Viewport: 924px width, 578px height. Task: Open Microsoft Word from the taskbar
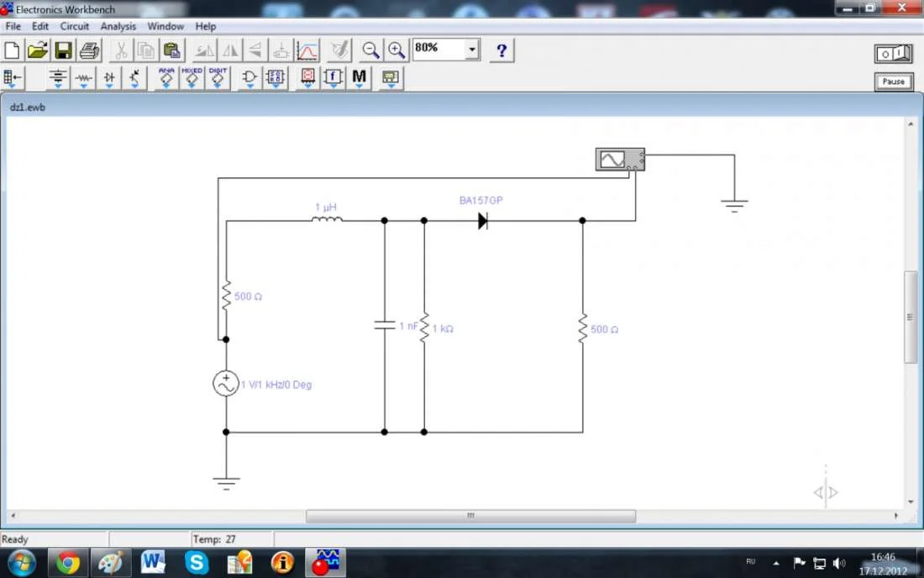coord(153,563)
